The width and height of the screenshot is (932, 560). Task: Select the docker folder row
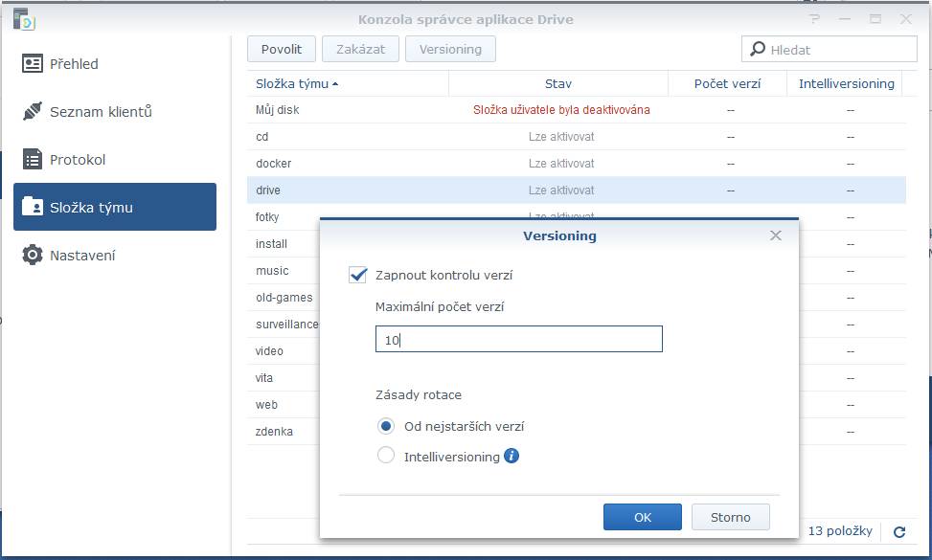coord(345,164)
